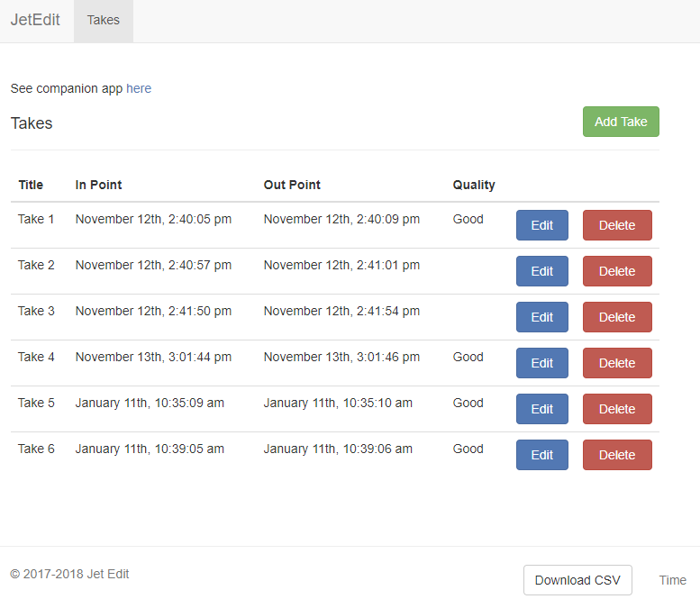Download the takes as CSV
The width and height of the screenshot is (700, 599).
pyautogui.click(x=577, y=580)
